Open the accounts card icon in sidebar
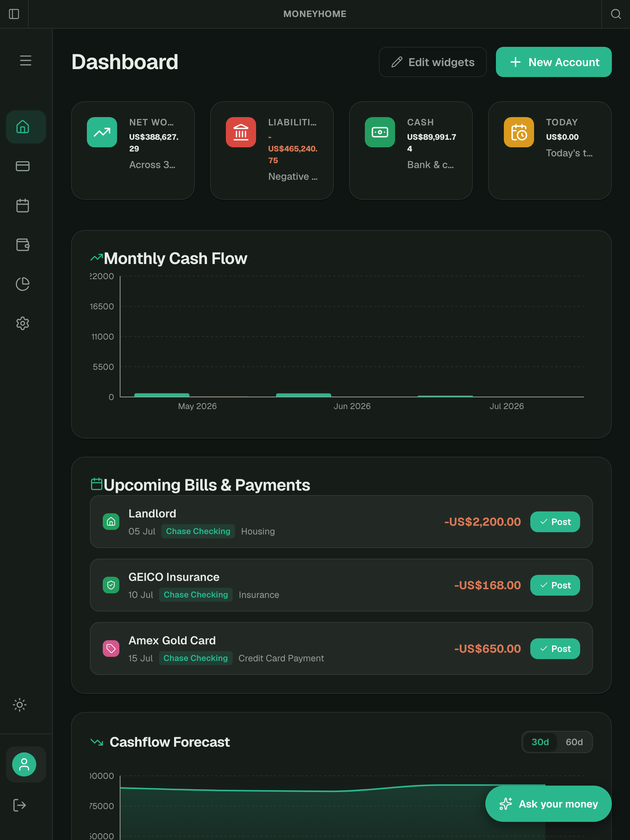Image resolution: width=630 pixels, height=840 pixels. tap(23, 166)
